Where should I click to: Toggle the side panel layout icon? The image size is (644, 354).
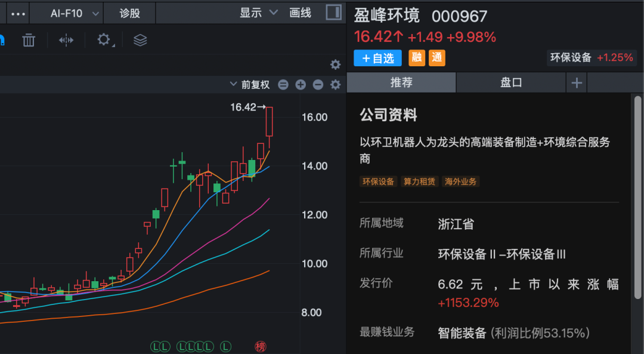click(x=333, y=13)
